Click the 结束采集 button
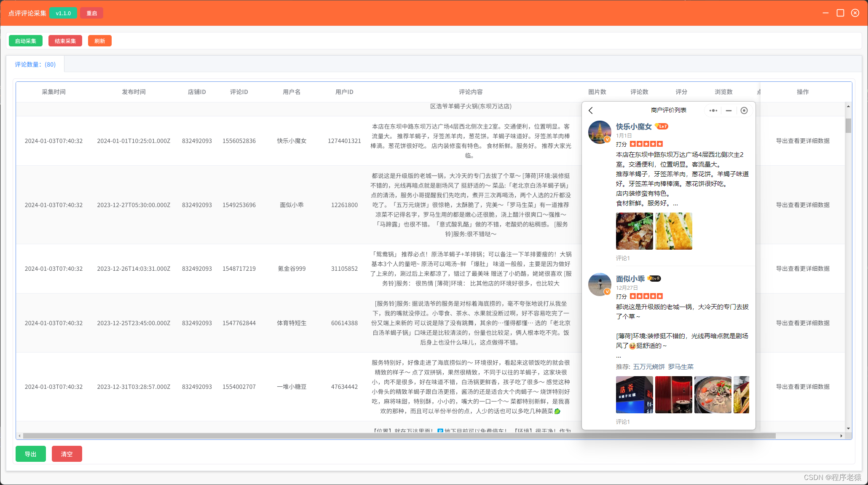The width and height of the screenshot is (868, 485). click(x=65, y=41)
